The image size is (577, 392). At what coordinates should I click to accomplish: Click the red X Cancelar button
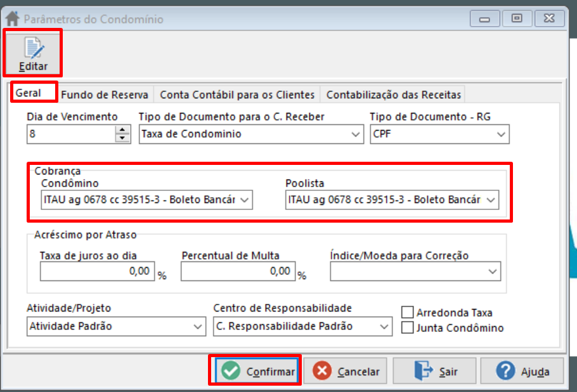click(x=346, y=370)
